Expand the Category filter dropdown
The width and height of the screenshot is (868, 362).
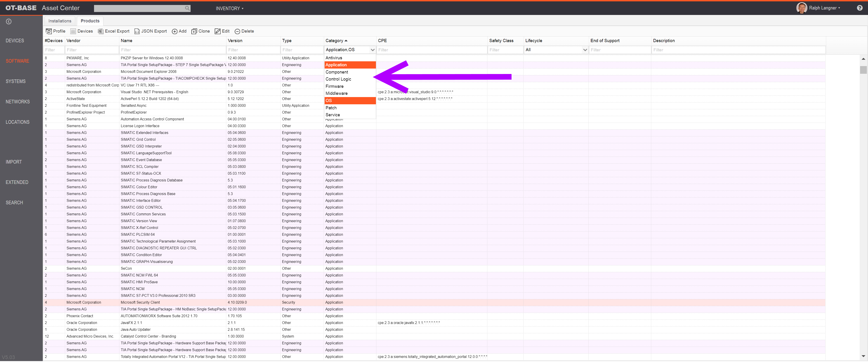[372, 50]
